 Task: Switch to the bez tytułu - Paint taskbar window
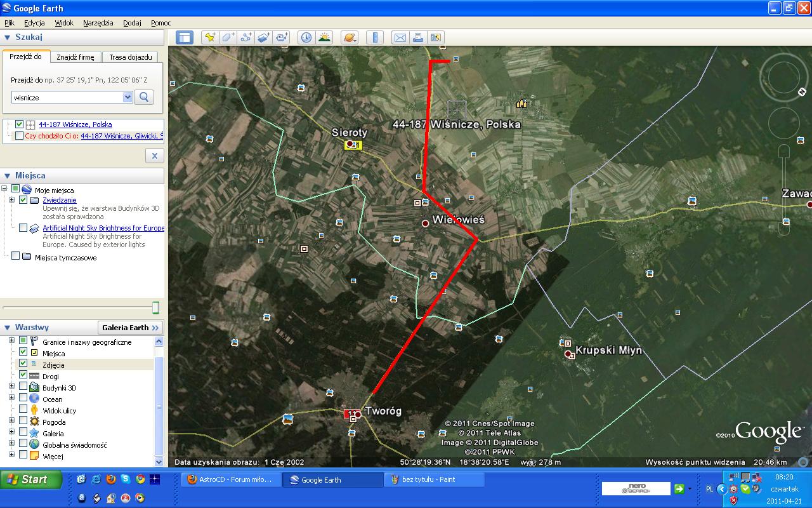[x=433, y=479]
